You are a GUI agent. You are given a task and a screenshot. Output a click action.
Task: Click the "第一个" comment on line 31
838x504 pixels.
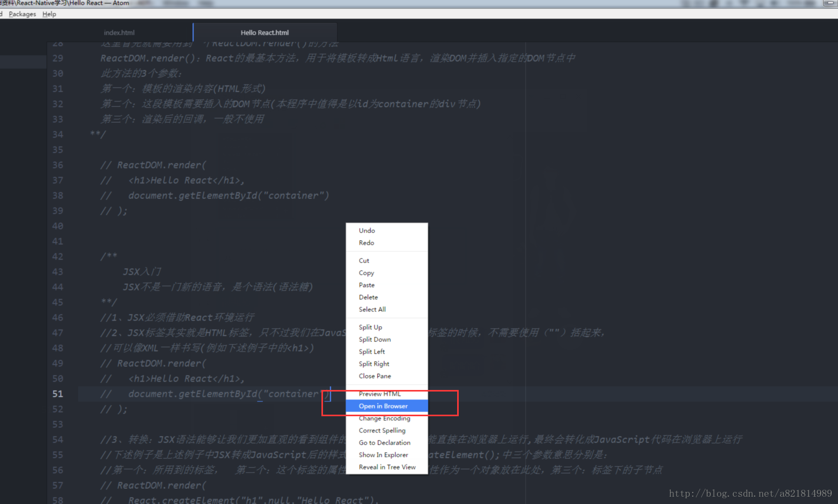click(183, 89)
